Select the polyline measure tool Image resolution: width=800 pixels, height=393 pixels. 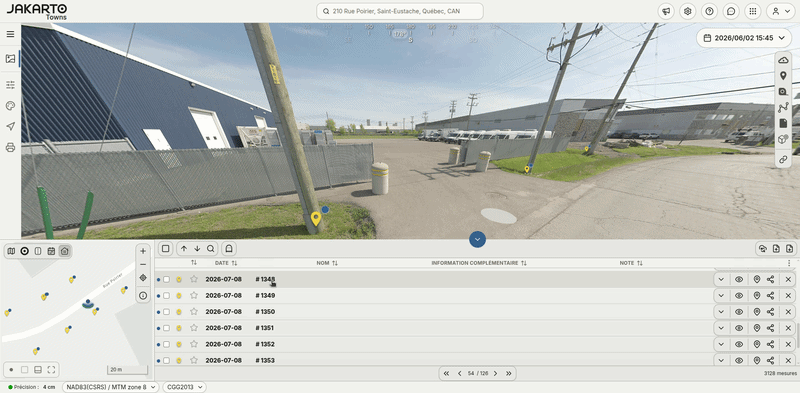[x=783, y=108]
